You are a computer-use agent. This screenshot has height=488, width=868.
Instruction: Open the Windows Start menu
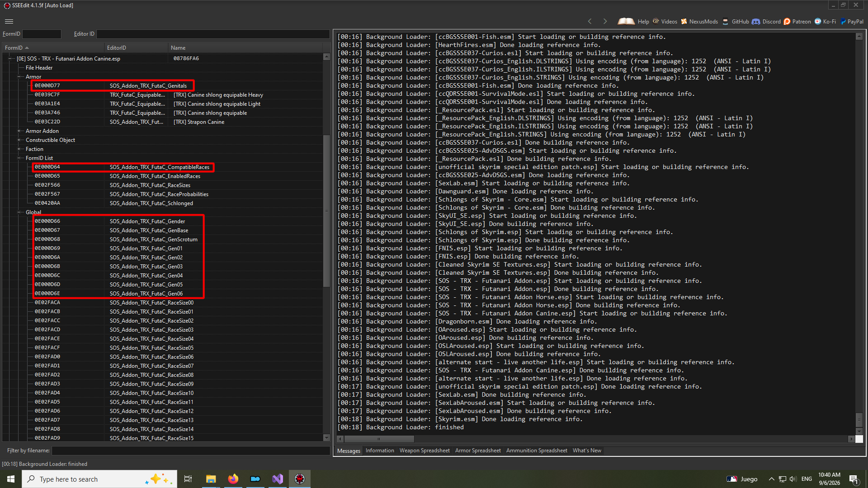(x=11, y=479)
